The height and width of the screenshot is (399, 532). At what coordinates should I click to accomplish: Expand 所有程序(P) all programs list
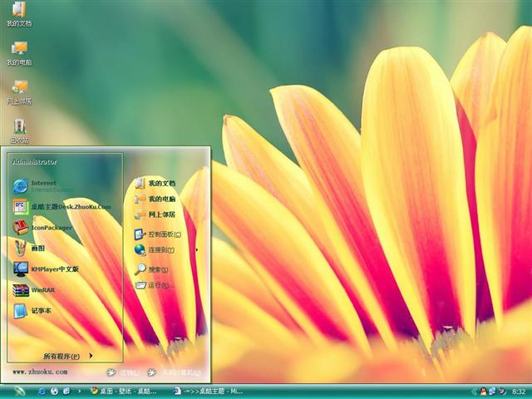click(68, 356)
